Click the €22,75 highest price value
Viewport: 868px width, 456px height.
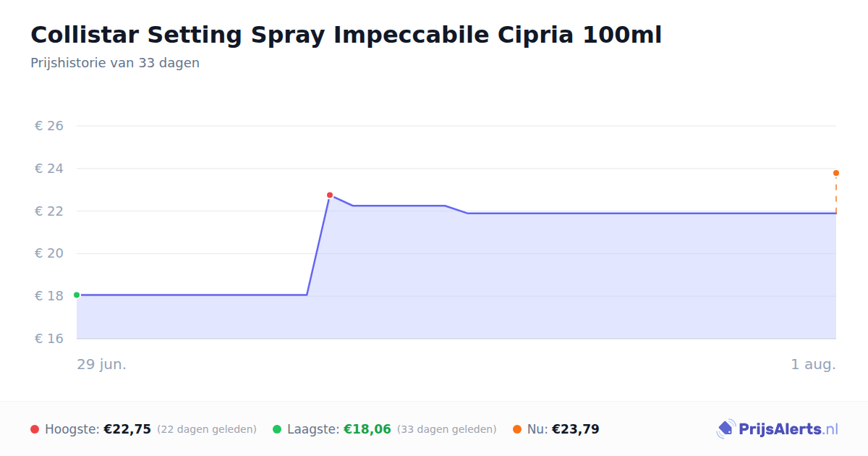pos(127,429)
